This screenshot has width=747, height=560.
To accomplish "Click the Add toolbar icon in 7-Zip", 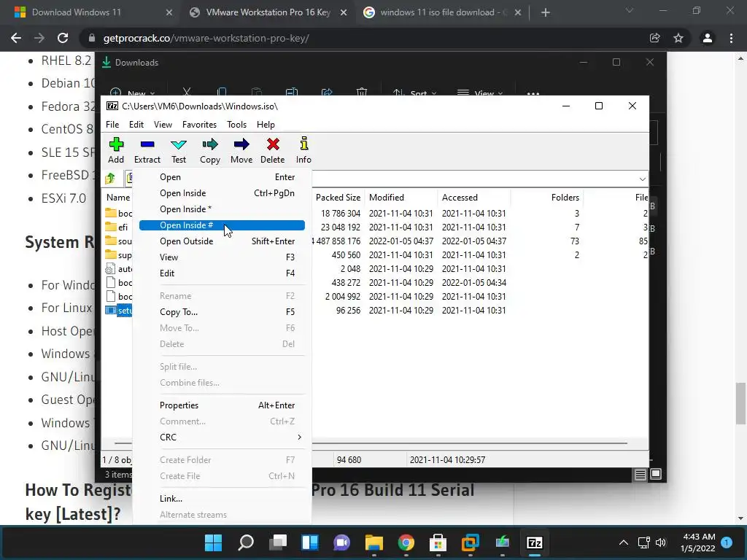I will click(116, 150).
